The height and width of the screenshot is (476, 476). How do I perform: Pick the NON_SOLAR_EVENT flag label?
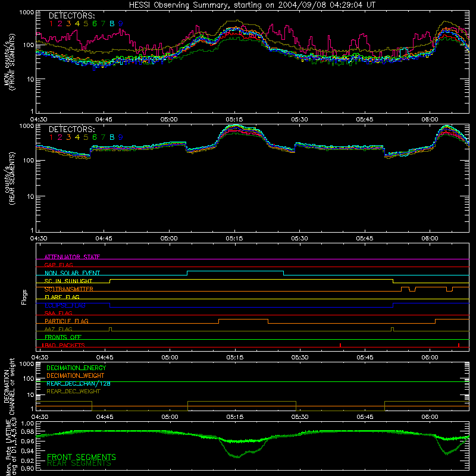[72, 273]
